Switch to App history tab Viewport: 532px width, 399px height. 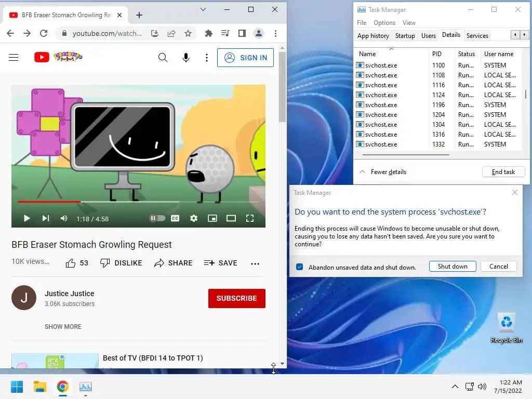point(373,36)
